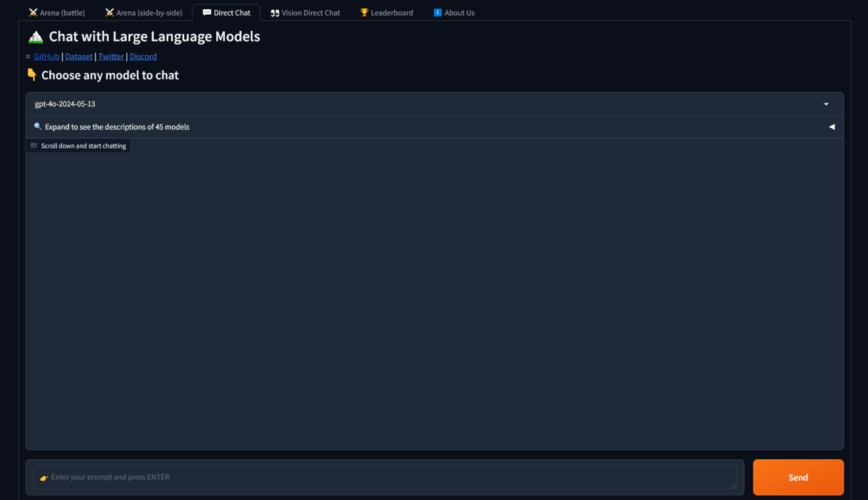Click the trophy icon on Leaderboard tab
This screenshot has width=868, height=500.
tap(363, 12)
